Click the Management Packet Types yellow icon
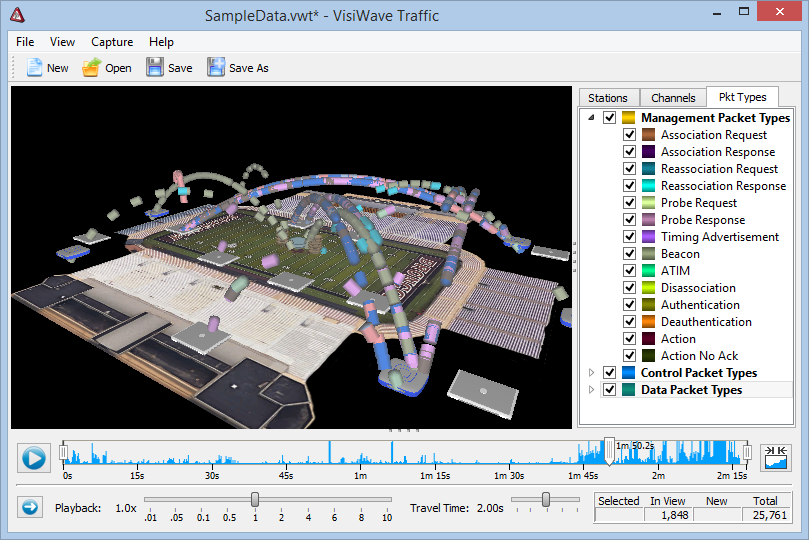The image size is (809, 540). pyautogui.click(x=628, y=118)
